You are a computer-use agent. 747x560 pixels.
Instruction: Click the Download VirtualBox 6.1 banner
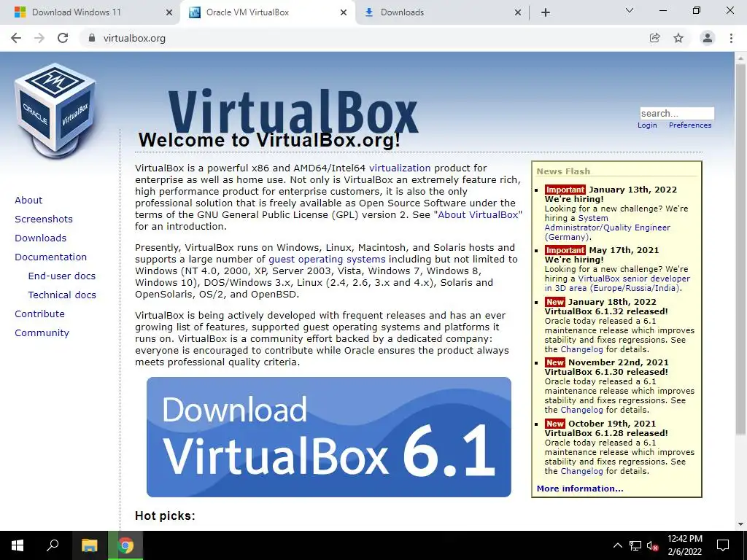pos(329,437)
